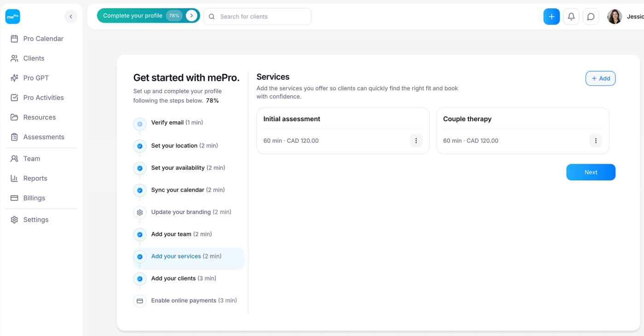Collapse the sidebar with the chevron button

[x=70, y=17]
